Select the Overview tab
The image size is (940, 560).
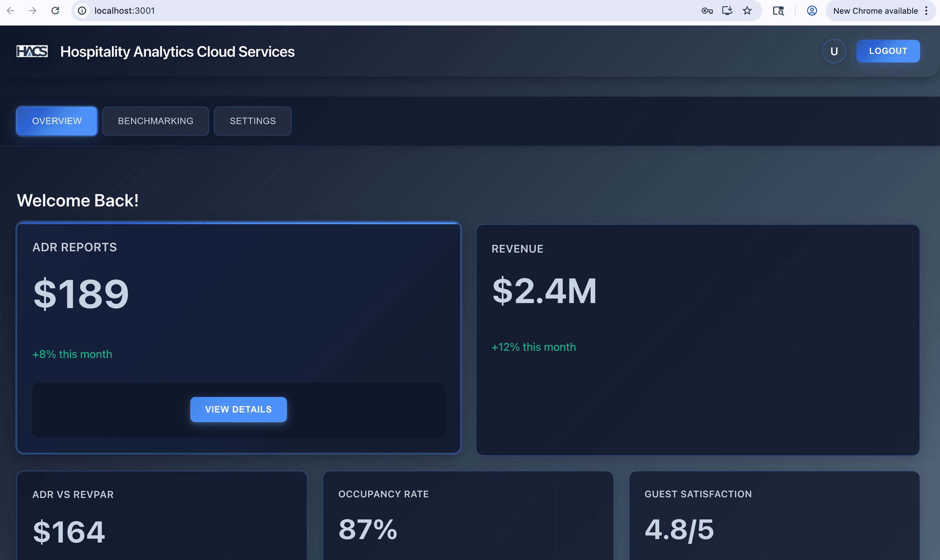point(57,121)
